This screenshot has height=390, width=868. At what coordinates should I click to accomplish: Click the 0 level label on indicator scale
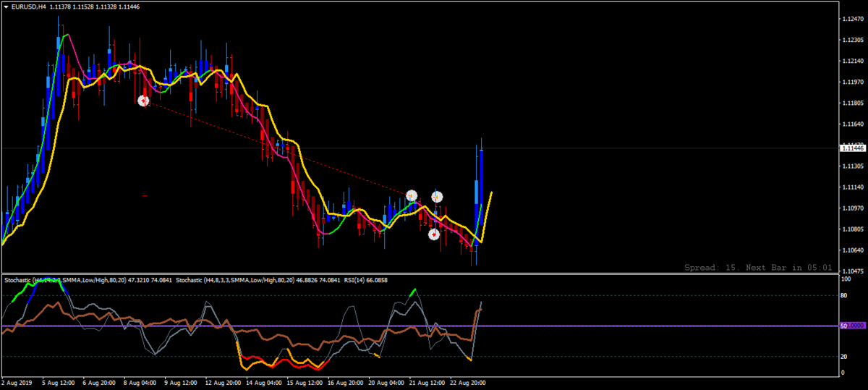(843, 373)
